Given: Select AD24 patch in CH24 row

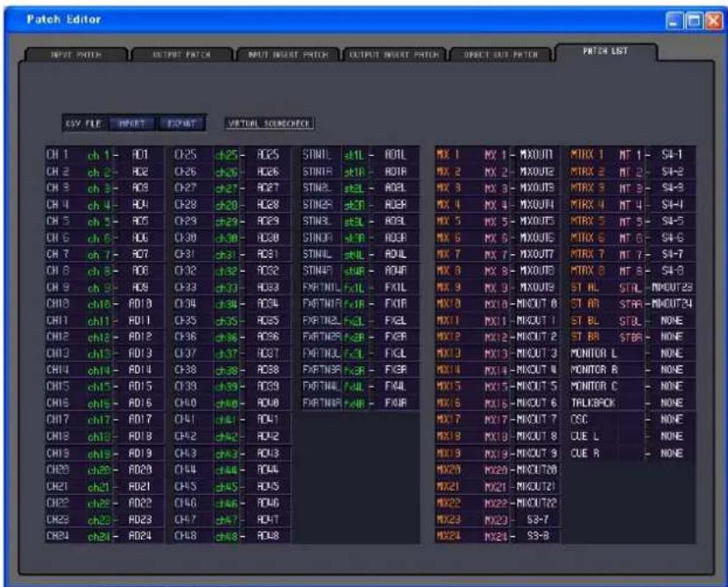Looking at the screenshot, I should click(140, 536).
